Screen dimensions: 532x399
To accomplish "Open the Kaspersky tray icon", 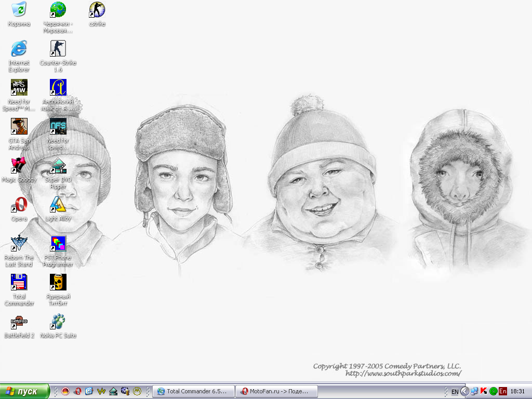I will click(484, 391).
